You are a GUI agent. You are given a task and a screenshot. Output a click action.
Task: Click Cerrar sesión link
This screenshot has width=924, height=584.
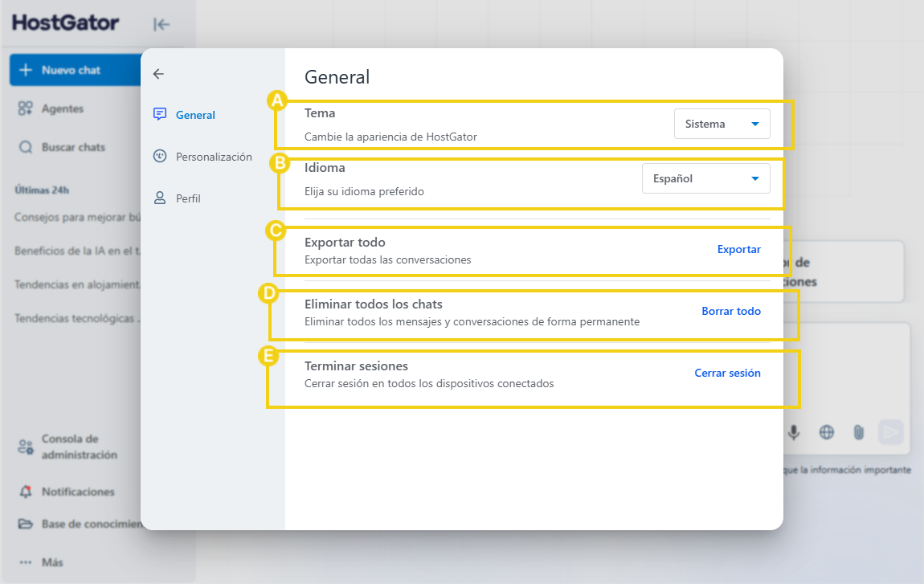click(727, 373)
